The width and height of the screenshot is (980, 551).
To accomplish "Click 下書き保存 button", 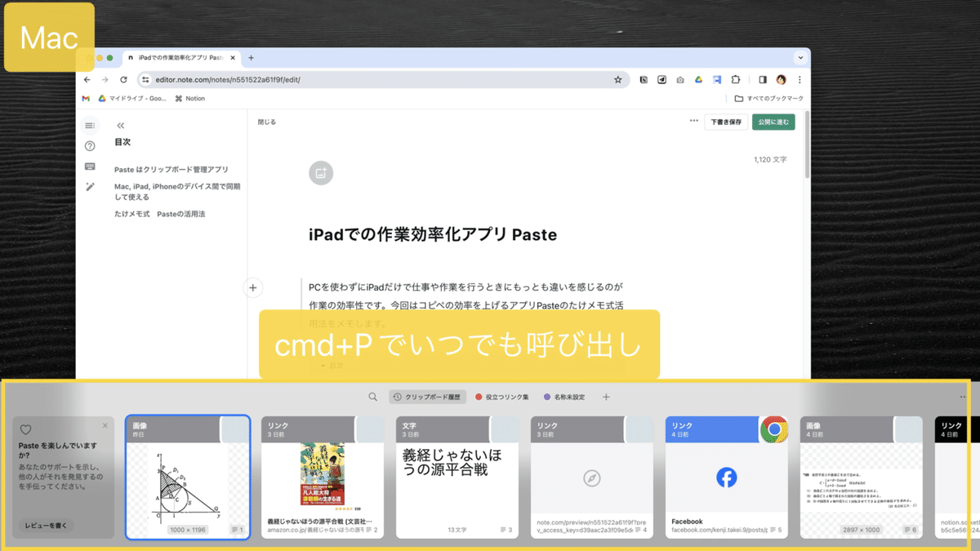I will tap(726, 122).
